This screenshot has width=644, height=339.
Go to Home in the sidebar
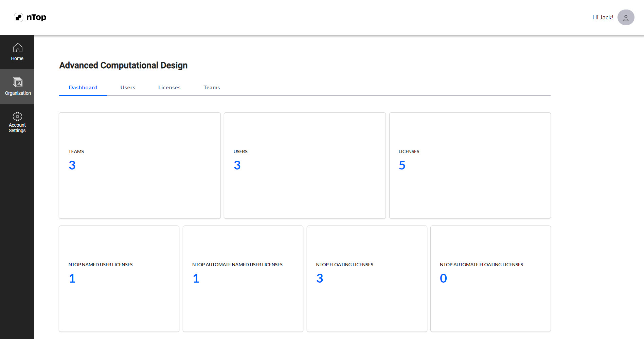[17, 52]
